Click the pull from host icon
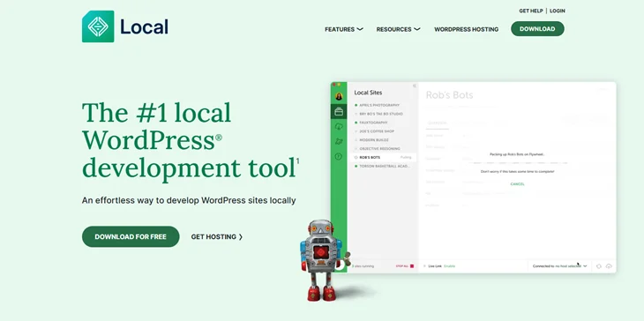 click(599, 266)
